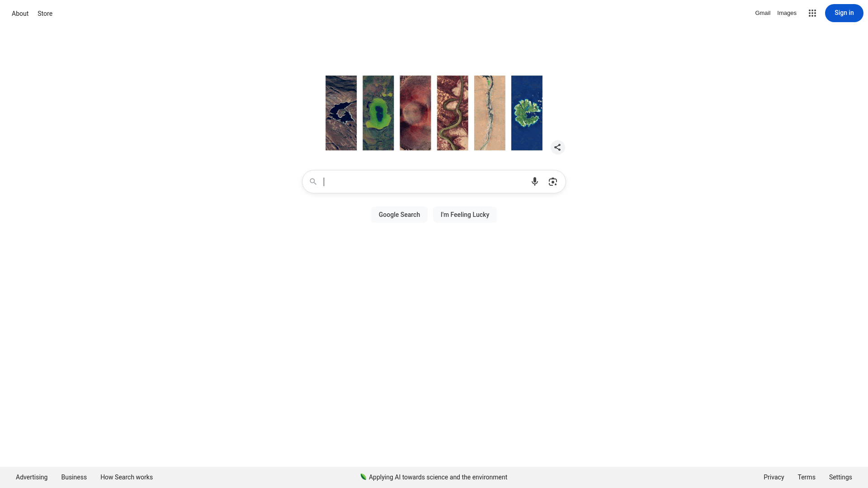Start voice search with the microphone icon
The width and height of the screenshot is (868, 488).
[x=535, y=182]
